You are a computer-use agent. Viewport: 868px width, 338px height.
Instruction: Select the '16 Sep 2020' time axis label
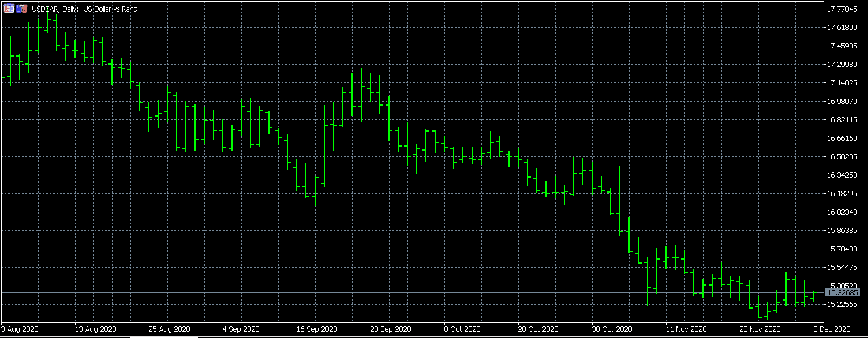317,329
